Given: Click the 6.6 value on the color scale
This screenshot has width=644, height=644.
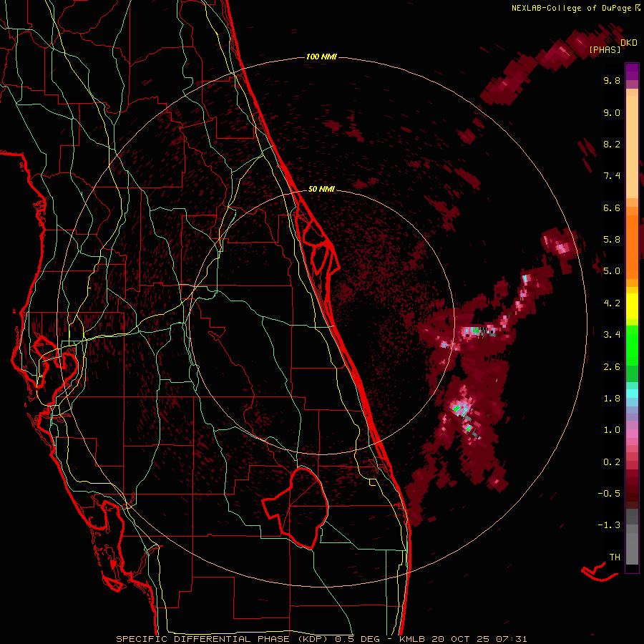Looking at the screenshot, I should [x=612, y=208].
